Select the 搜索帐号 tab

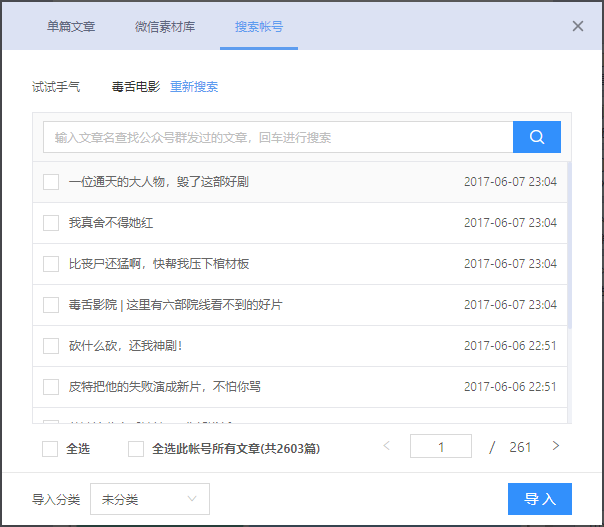[x=258, y=26]
